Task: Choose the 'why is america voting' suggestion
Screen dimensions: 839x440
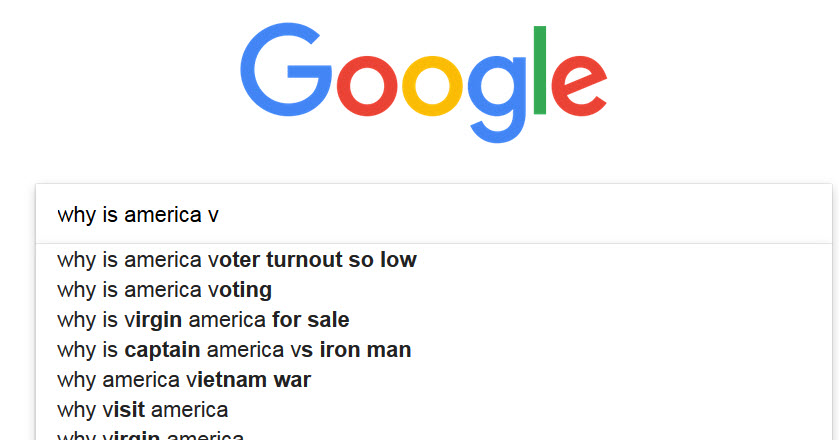Action: 434,290
